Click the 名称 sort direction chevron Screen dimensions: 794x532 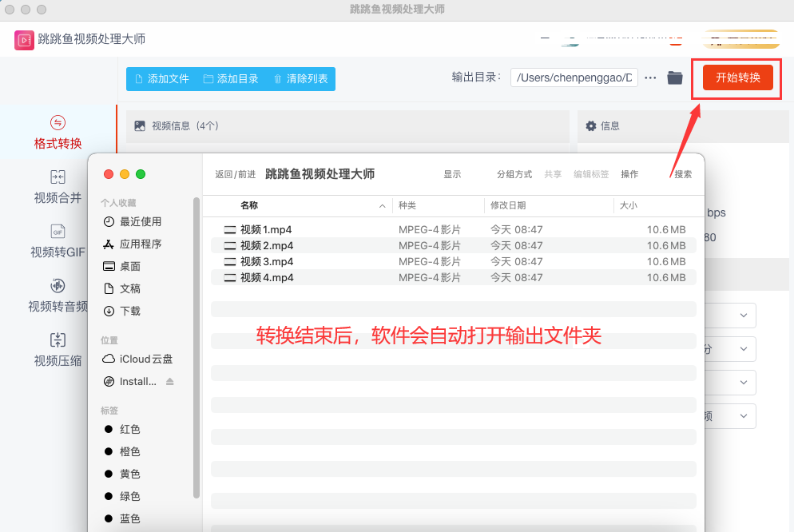tap(383, 206)
